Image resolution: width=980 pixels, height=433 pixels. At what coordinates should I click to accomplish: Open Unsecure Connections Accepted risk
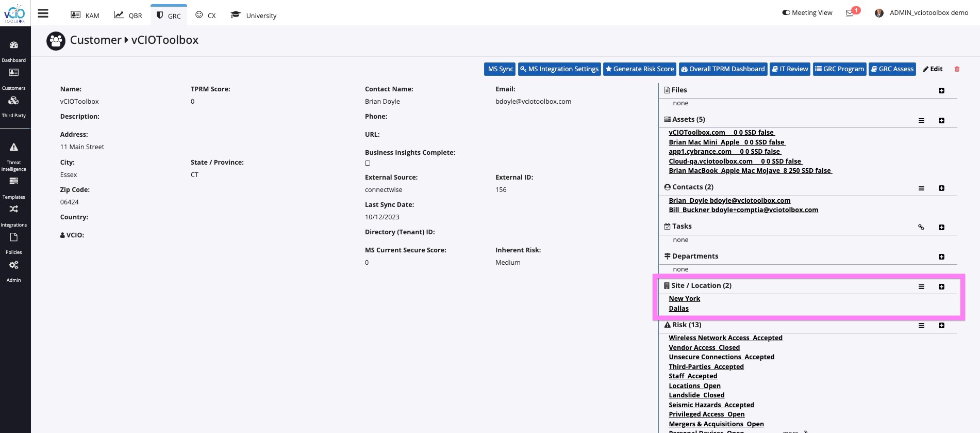click(x=721, y=357)
